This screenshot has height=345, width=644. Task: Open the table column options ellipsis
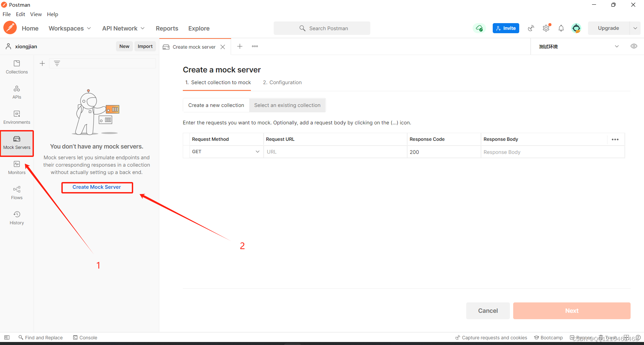pyautogui.click(x=615, y=139)
